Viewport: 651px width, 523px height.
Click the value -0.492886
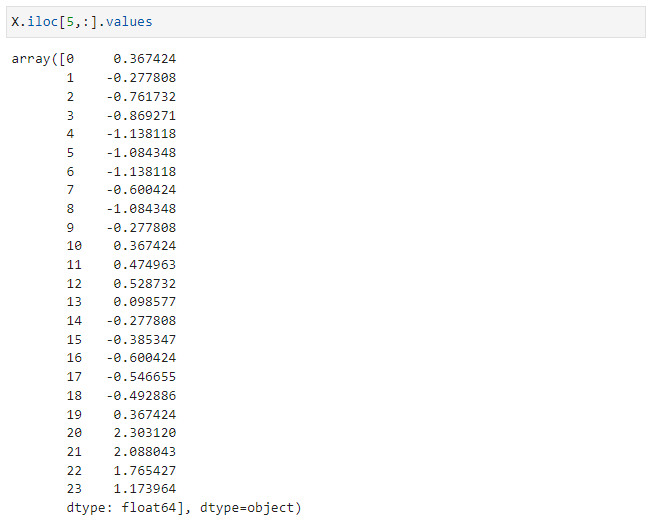pyautogui.click(x=141, y=395)
